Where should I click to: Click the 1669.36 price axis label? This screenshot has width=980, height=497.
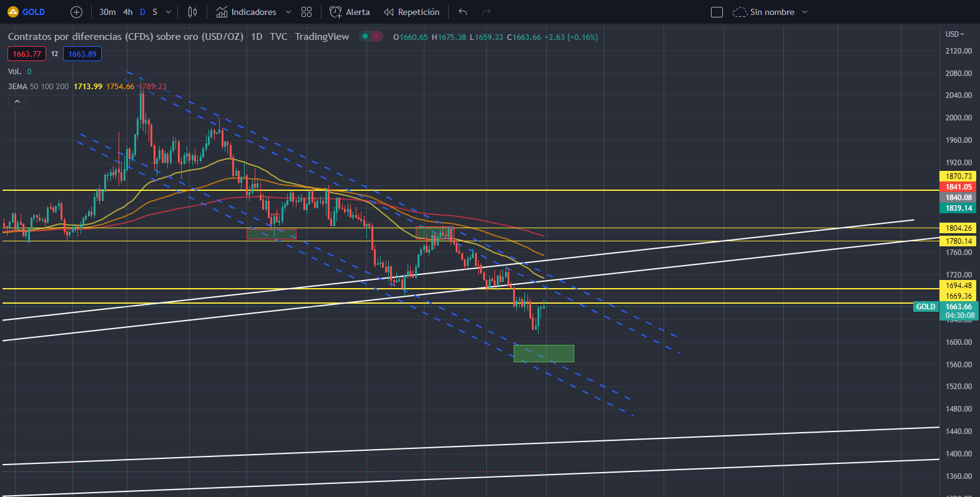[x=958, y=296]
